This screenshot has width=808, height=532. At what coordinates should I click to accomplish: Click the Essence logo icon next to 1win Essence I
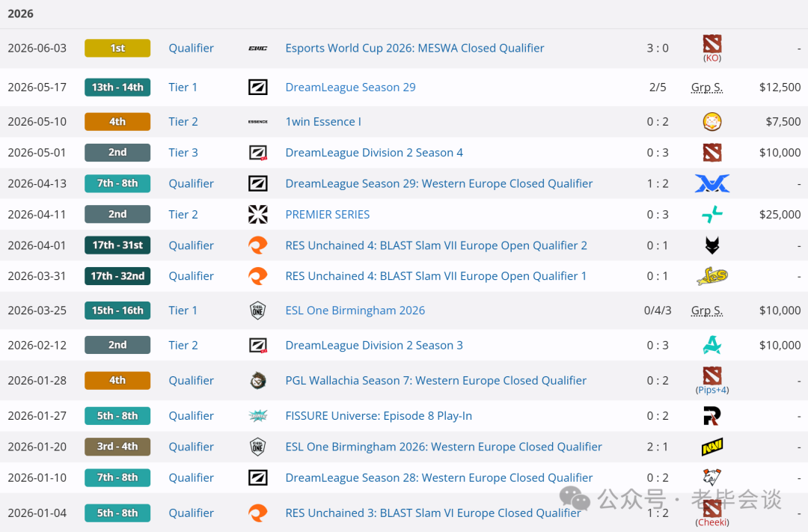(257, 122)
